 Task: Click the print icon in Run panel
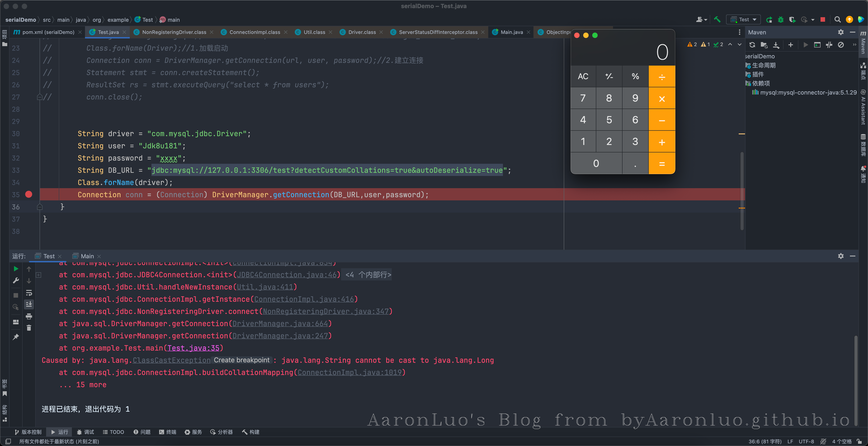29,316
